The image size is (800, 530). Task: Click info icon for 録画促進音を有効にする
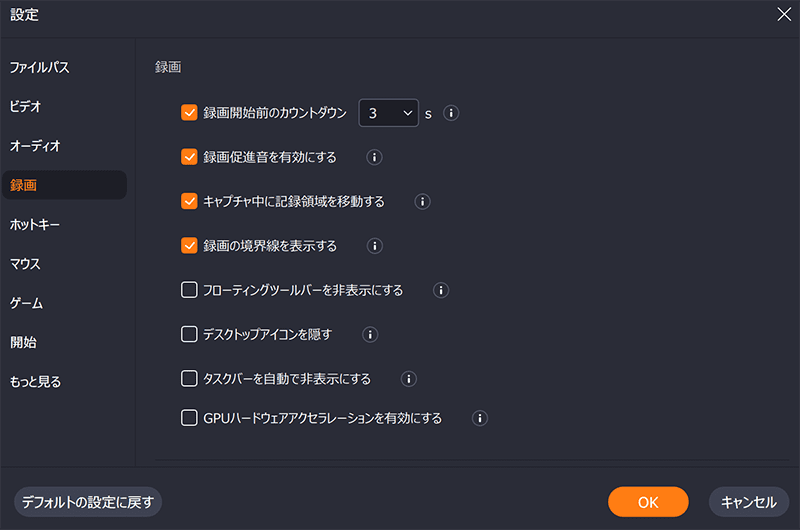click(x=374, y=157)
